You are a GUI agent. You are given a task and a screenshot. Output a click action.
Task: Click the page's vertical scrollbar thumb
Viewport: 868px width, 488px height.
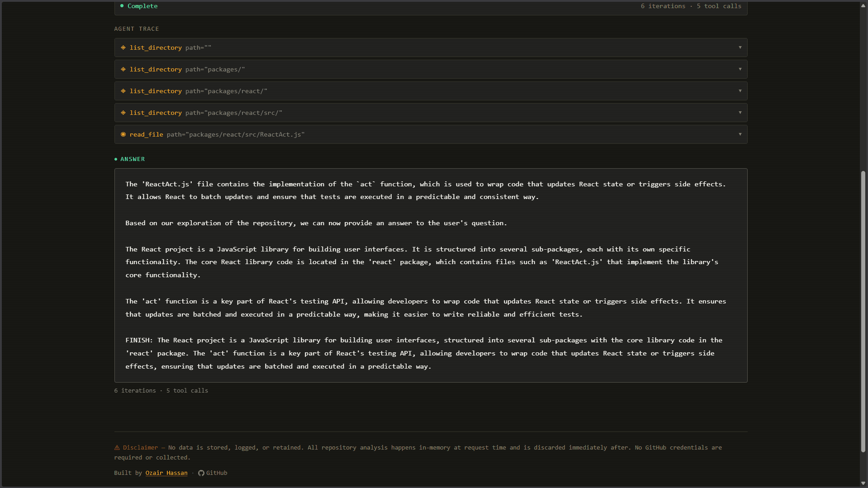tap(863, 311)
